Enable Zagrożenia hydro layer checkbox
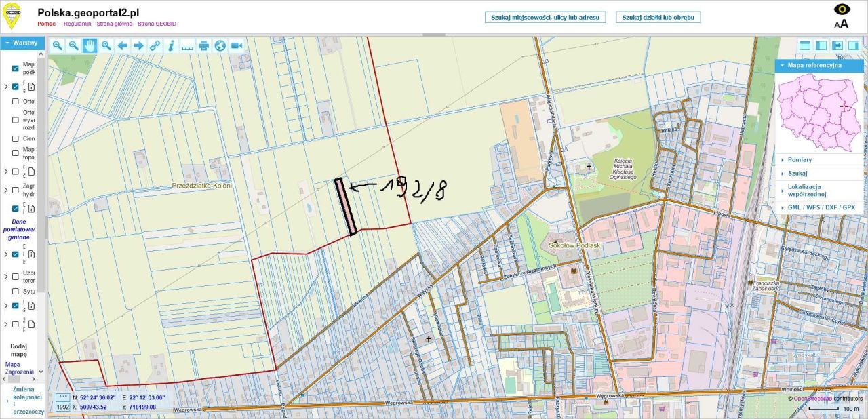 click(x=16, y=191)
